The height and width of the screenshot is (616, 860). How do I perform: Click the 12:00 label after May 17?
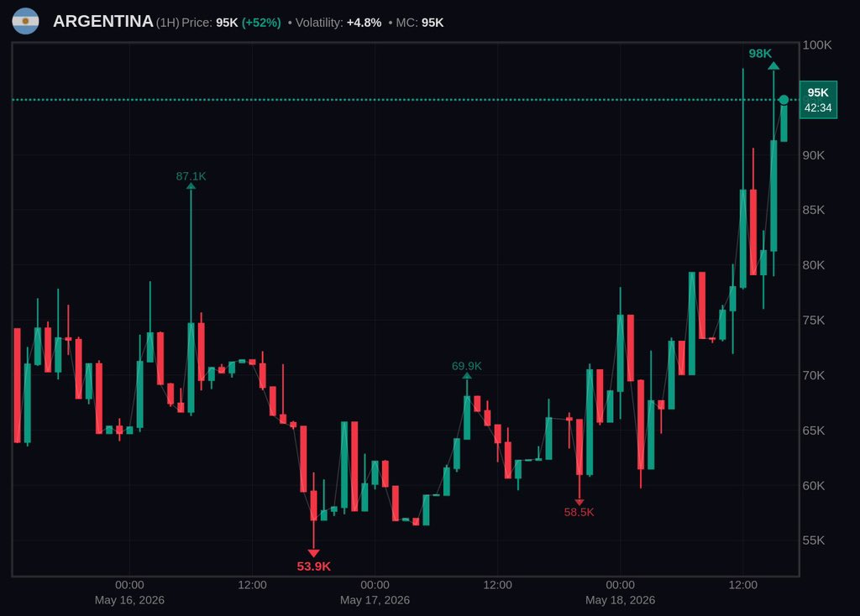497,585
